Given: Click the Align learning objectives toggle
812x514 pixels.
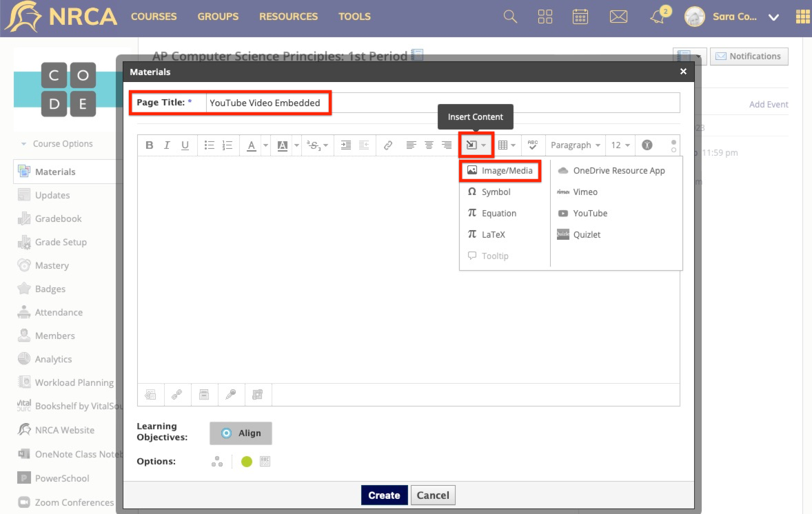Looking at the screenshot, I should 240,433.
